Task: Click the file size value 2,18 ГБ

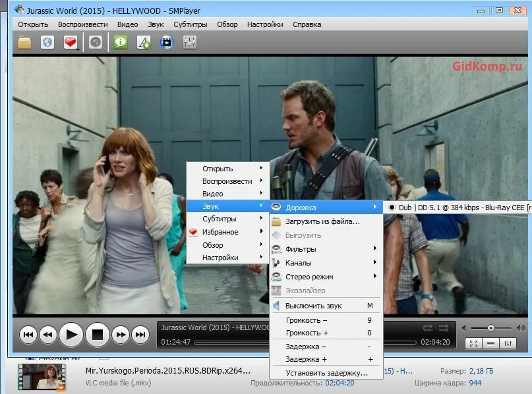Action: click(x=481, y=371)
